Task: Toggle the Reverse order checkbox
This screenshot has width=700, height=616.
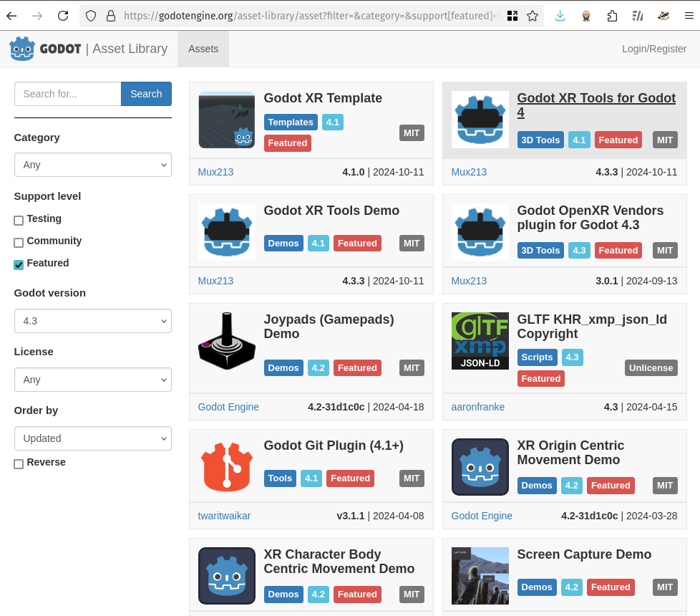Action: 19,464
